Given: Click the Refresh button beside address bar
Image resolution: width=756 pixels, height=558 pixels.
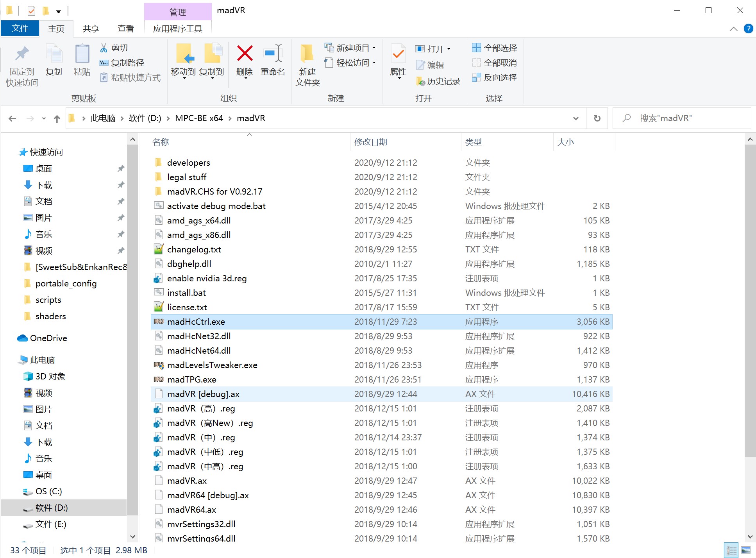Looking at the screenshot, I should pos(597,118).
